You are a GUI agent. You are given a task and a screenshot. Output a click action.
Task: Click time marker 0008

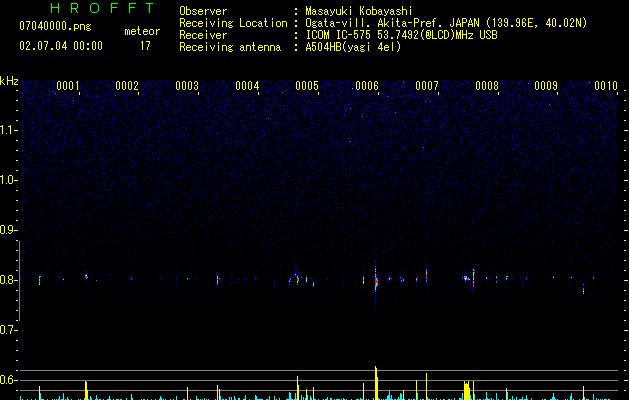point(487,86)
